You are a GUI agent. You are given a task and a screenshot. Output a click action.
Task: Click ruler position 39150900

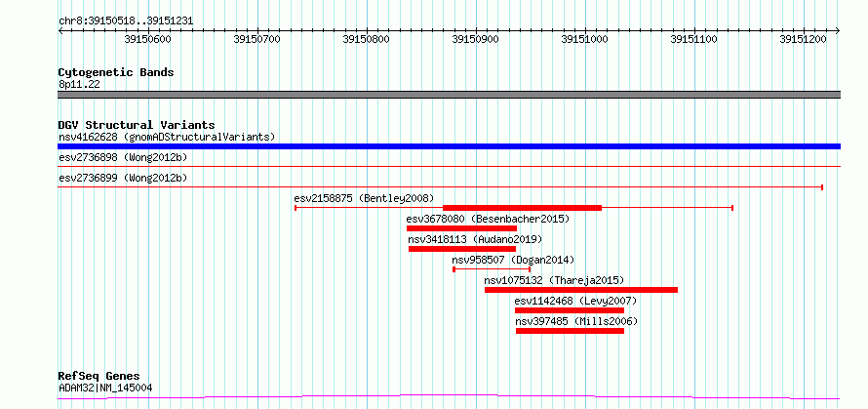(476, 39)
